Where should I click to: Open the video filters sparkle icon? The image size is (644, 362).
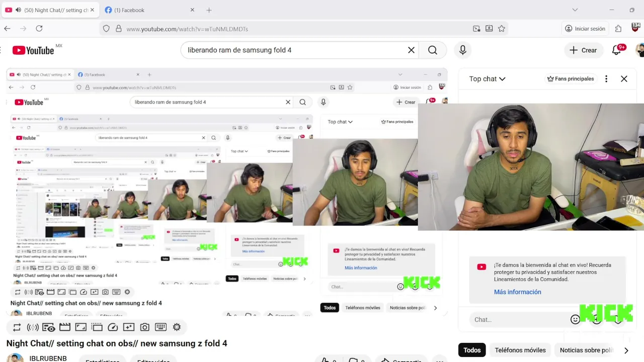point(129,327)
